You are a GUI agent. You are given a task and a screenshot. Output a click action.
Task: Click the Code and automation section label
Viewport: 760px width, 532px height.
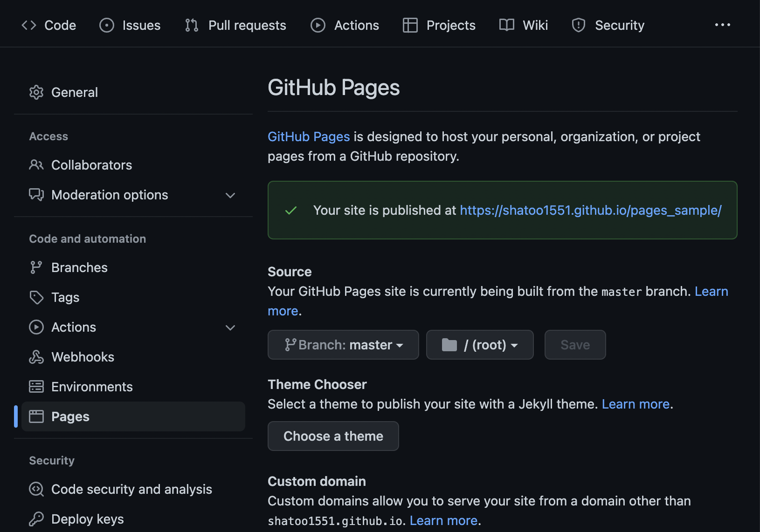88,239
